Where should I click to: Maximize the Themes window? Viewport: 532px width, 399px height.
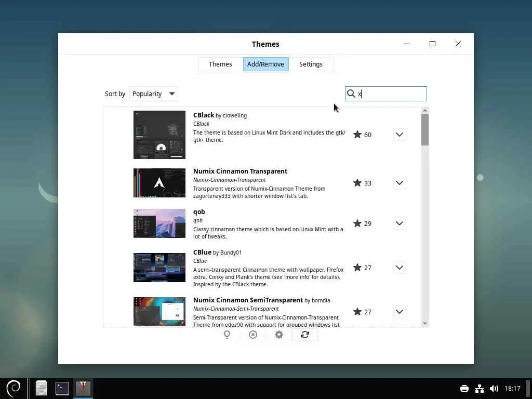click(432, 44)
